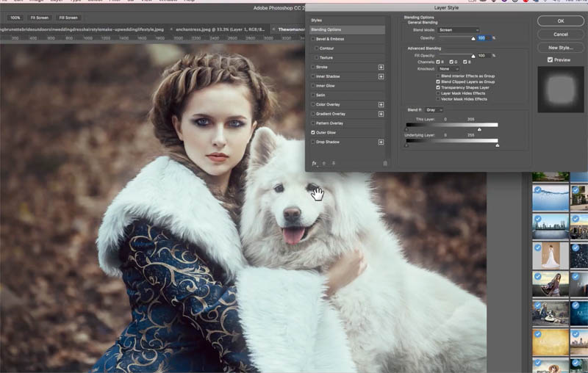Viewport: 588px width, 373px height.
Task: Select the white wedding dress thumbnail
Action: [551, 255]
